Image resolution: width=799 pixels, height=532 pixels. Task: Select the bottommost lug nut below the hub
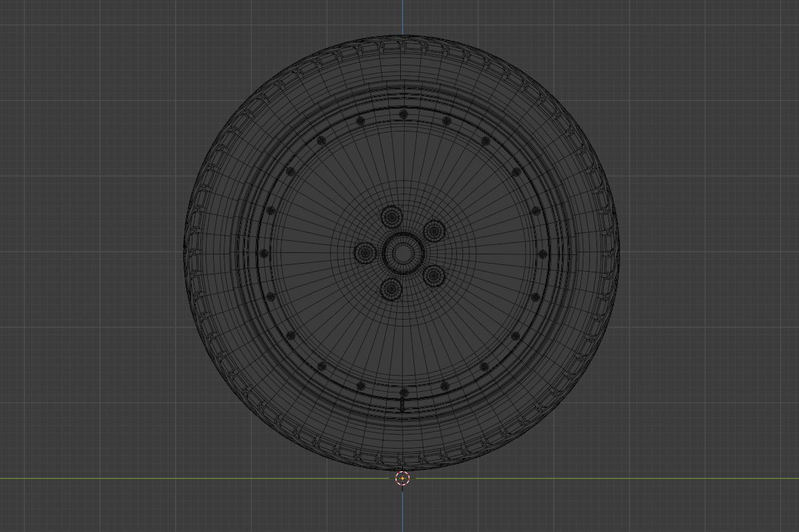coord(391,288)
